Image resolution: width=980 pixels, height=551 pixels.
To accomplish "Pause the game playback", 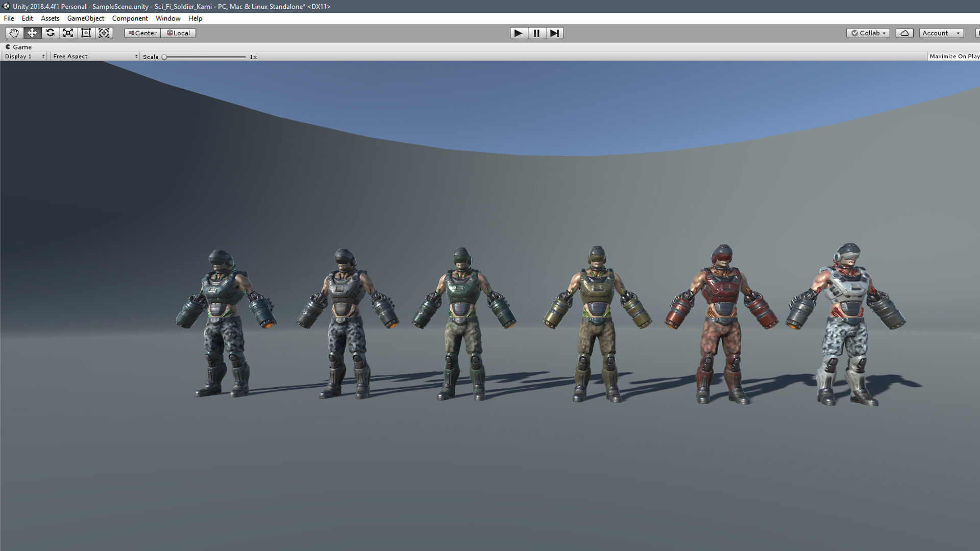I will click(536, 33).
